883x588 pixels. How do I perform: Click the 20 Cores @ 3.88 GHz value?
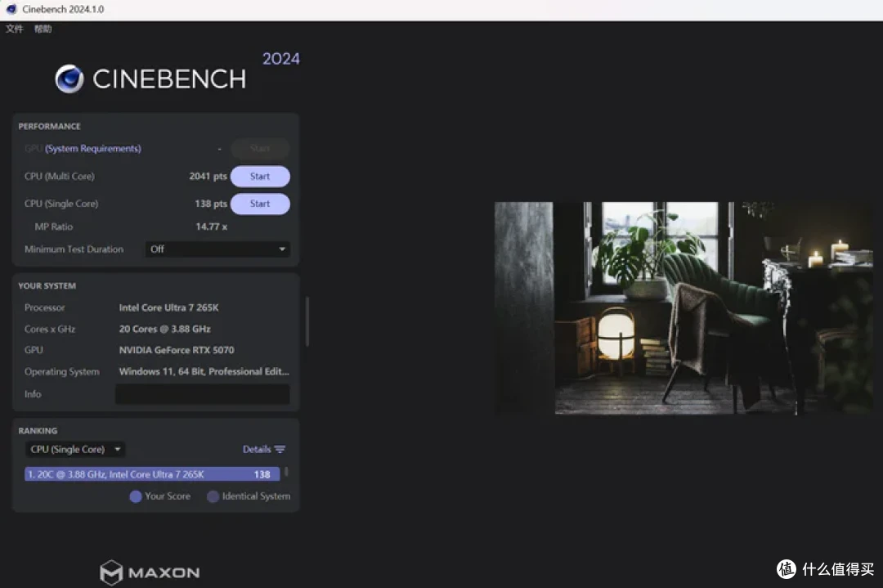tap(164, 329)
